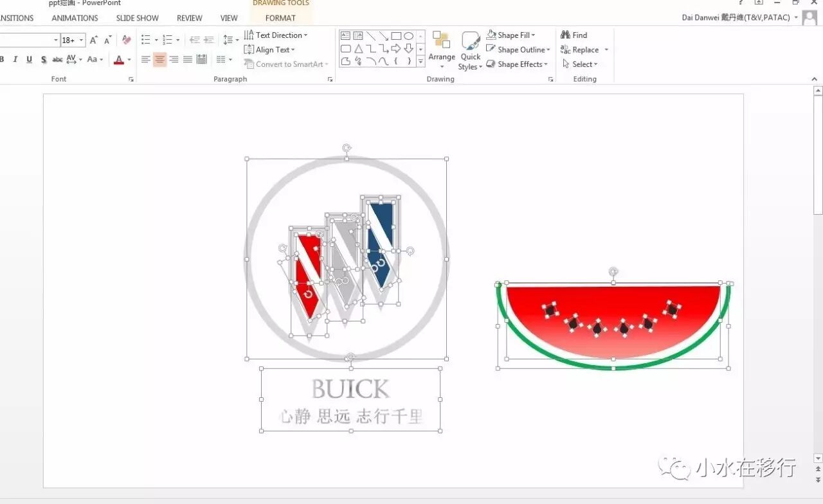
Task: Open the numbering list dropdown arrow
Action: [x=178, y=40]
